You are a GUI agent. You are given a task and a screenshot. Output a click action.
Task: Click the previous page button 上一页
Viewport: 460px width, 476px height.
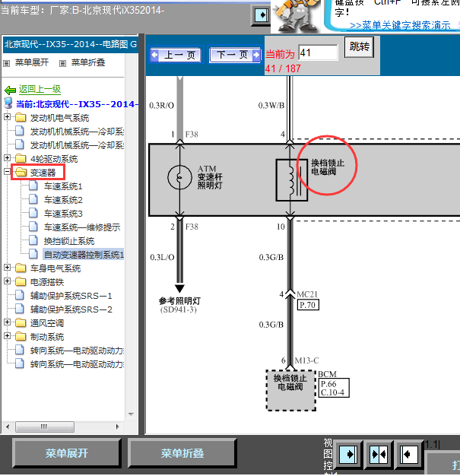(176, 56)
